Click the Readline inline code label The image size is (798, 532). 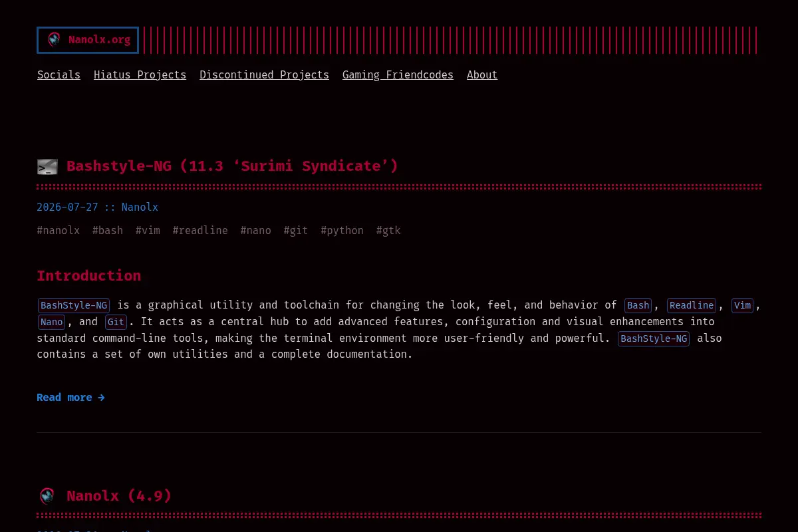click(692, 305)
